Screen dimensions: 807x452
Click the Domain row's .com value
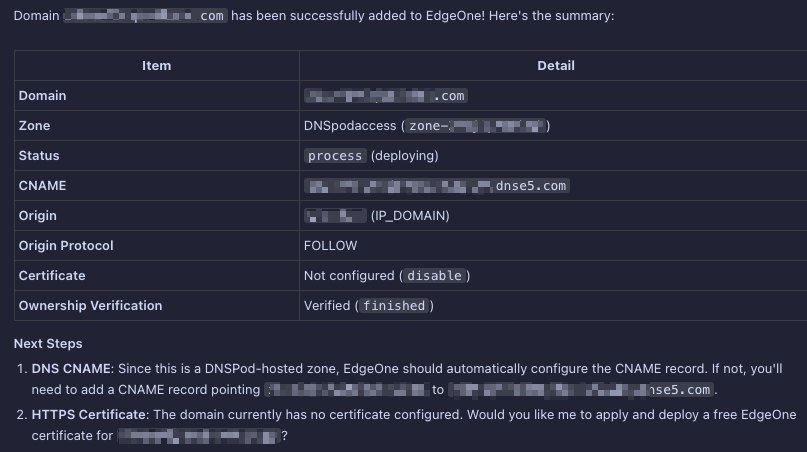pos(386,96)
